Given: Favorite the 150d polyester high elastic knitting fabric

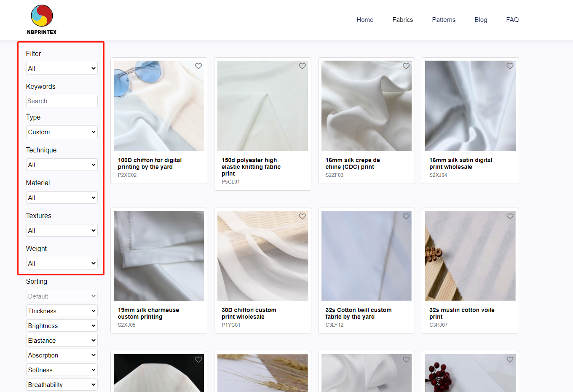Looking at the screenshot, I should pyautogui.click(x=302, y=66).
